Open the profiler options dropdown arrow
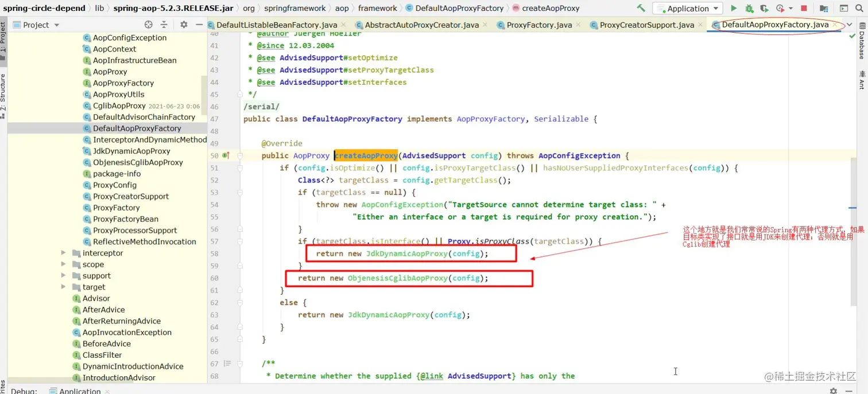Screen dimensions: 868x394 click(790, 8)
